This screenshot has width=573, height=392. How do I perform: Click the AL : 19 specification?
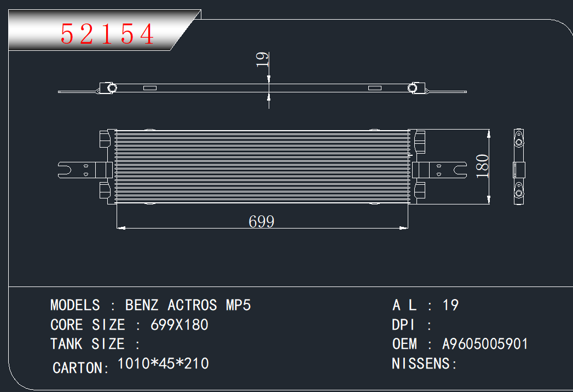[x=425, y=305]
